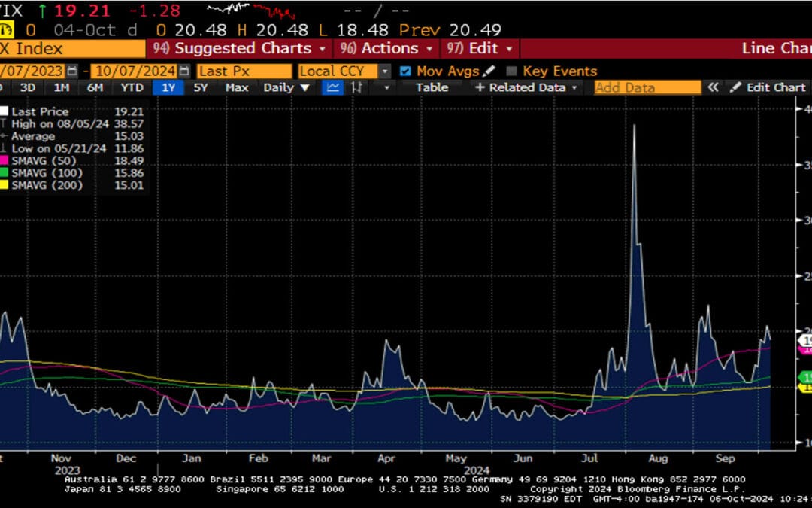Viewport: 812px width, 508px height.
Task: Click the line chart type icon
Action: (332, 87)
